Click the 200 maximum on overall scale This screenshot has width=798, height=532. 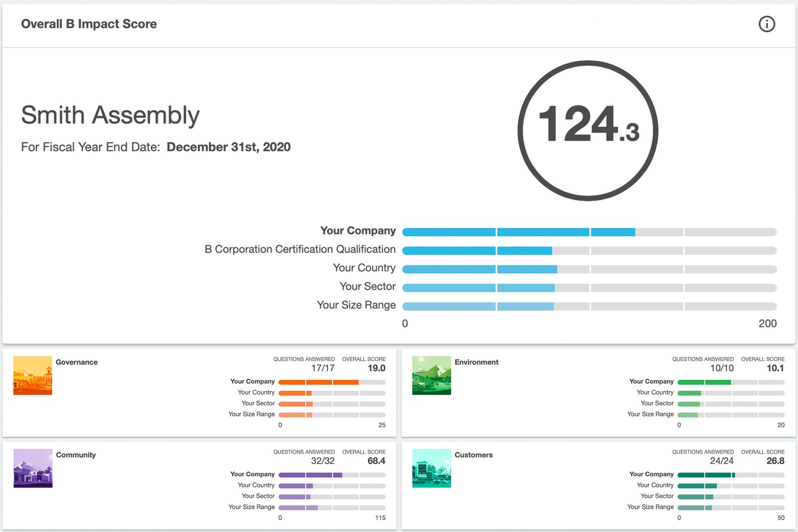tap(767, 324)
